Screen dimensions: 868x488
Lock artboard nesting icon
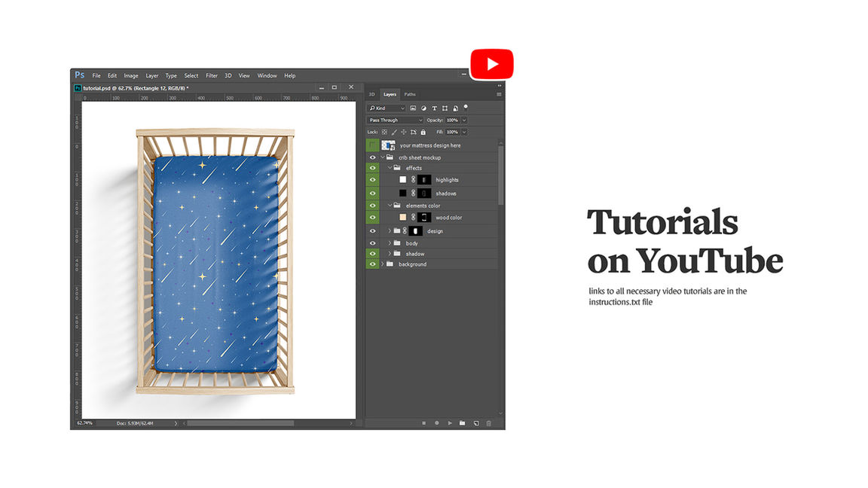(x=413, y=133)
